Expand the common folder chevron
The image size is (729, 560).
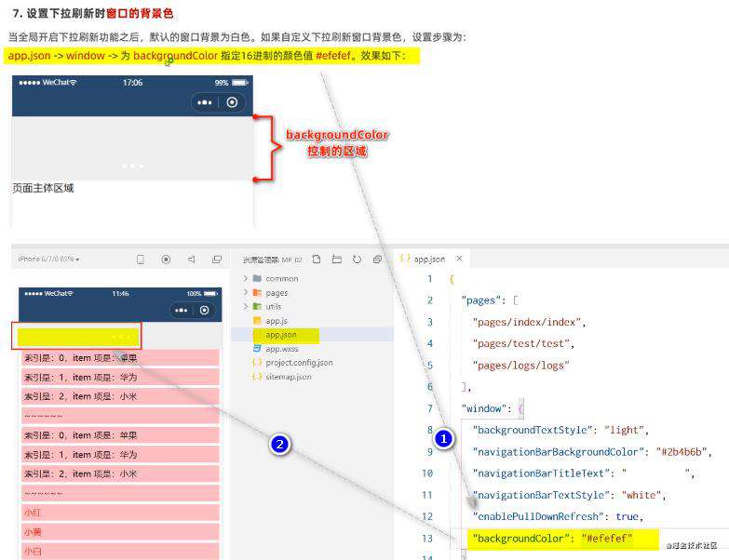[246, 278]
